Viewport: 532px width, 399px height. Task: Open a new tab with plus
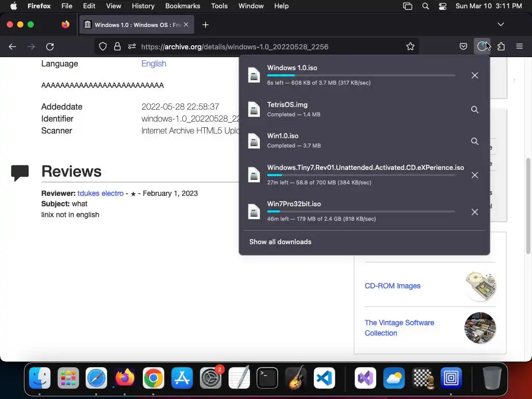tap(205, 25)
